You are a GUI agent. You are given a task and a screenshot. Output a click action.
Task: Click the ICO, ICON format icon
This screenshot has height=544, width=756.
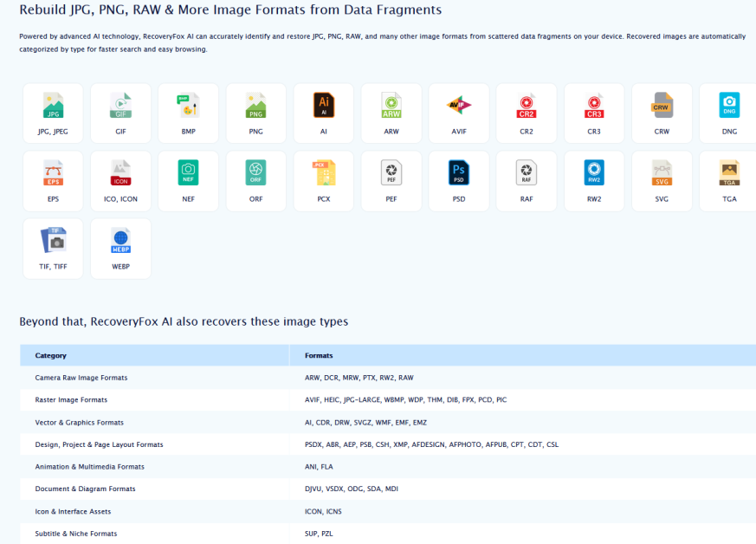120,172
